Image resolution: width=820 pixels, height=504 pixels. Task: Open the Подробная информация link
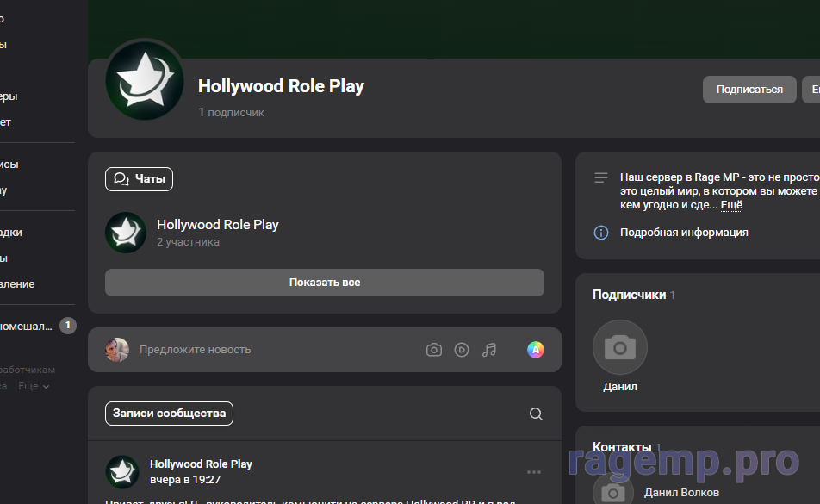[x=684, y=233]
